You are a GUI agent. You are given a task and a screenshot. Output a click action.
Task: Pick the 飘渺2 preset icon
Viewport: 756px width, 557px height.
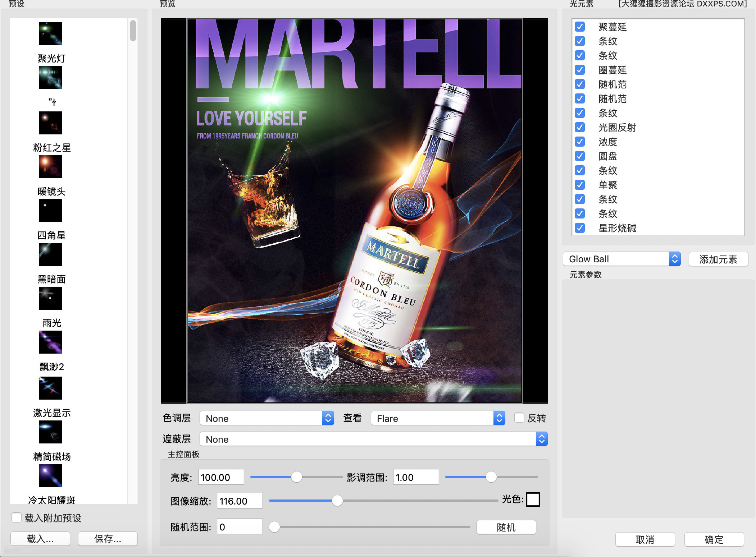50,342
